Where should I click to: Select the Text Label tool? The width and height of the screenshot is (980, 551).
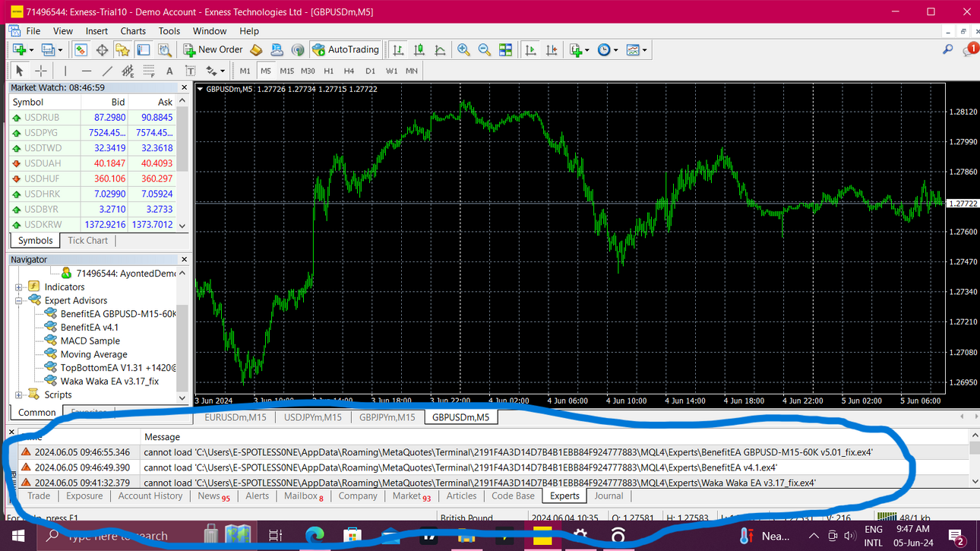(x=191, y=71)
